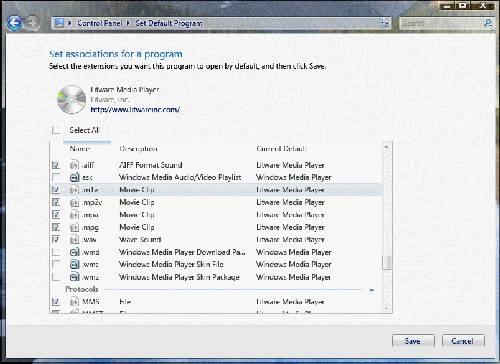500x364 pixels.
Task: Uncheck the MMS protocol checkbox
Action: (x=56, y=302)
